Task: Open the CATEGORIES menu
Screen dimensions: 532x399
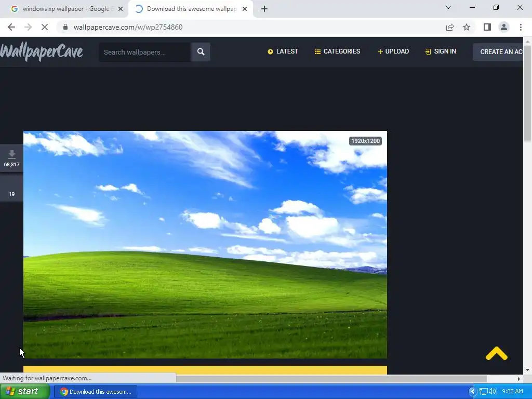Action: coord(337,51)
